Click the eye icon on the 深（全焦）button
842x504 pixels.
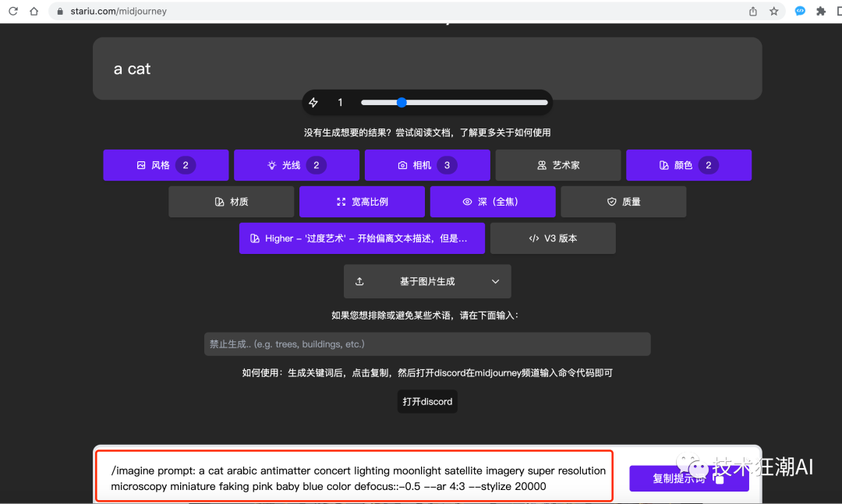click(467, 202)
